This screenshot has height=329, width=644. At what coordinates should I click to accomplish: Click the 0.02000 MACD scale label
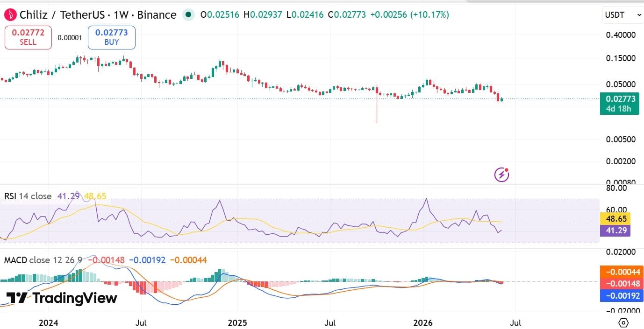621,252
